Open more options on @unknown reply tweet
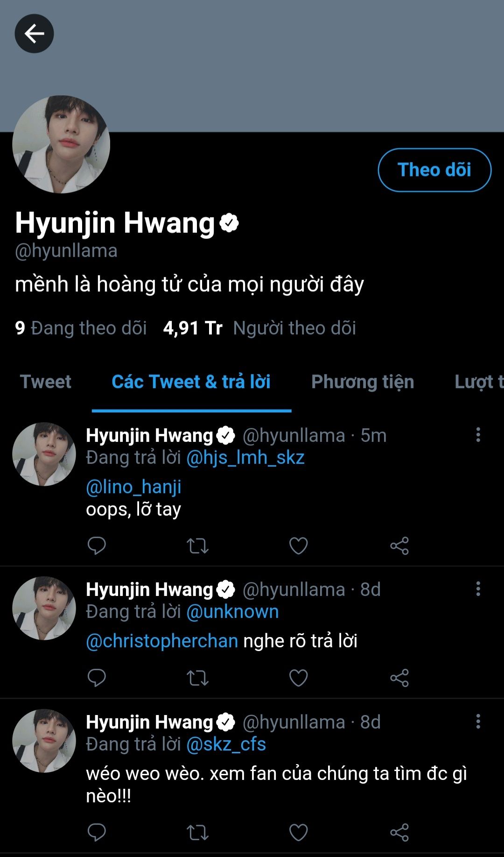 click(478, 589)
